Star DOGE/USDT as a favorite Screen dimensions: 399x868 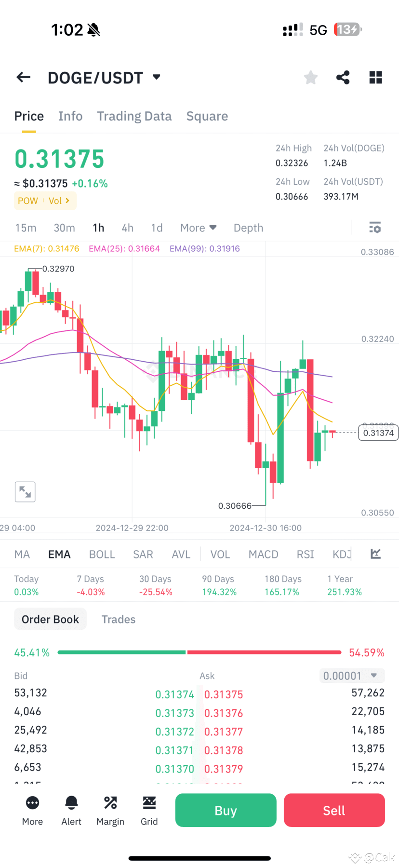(x=310, y=77)
